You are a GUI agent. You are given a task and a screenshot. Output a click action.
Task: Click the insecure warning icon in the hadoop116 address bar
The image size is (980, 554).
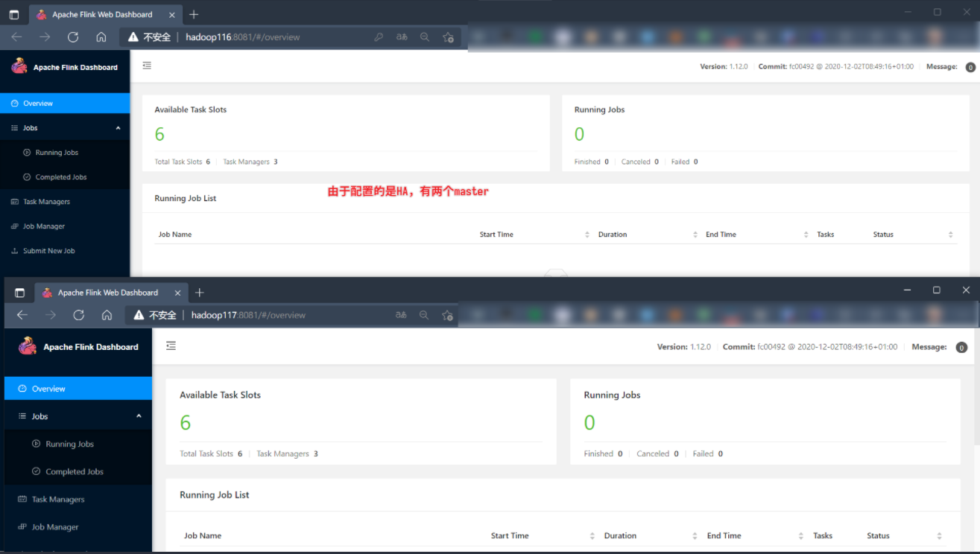tap(133, 37)
